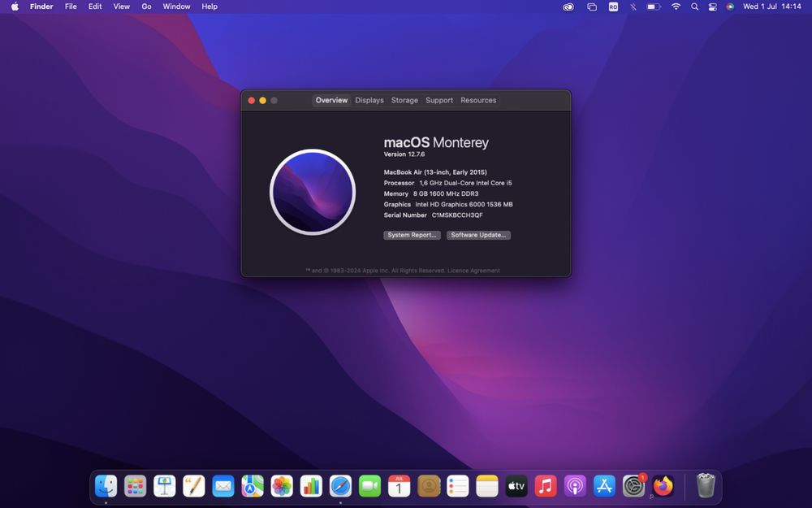The image size is (812, 508).
Task: Open the Apple menu
Action: point(15,7)
